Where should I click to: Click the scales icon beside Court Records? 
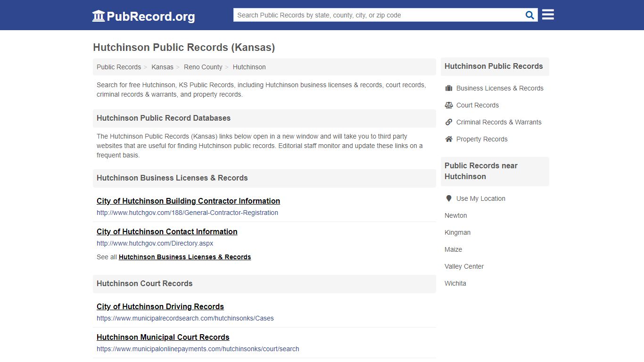[x=449, y=105]
